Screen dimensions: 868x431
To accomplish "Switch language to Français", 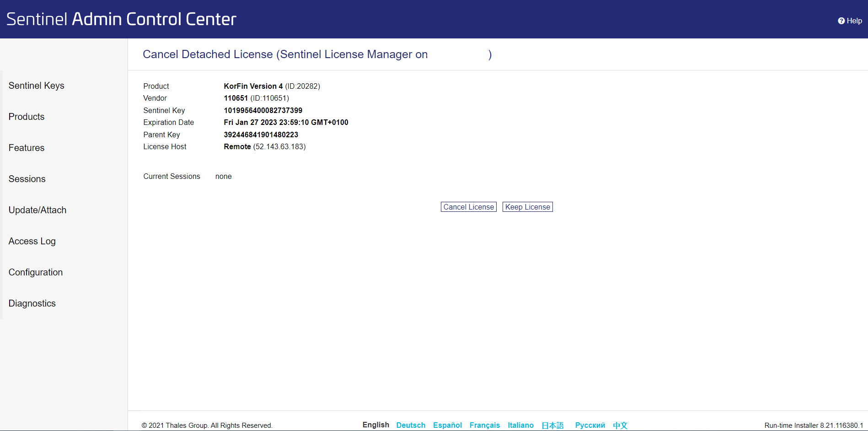I will click(x=484, y=425).
